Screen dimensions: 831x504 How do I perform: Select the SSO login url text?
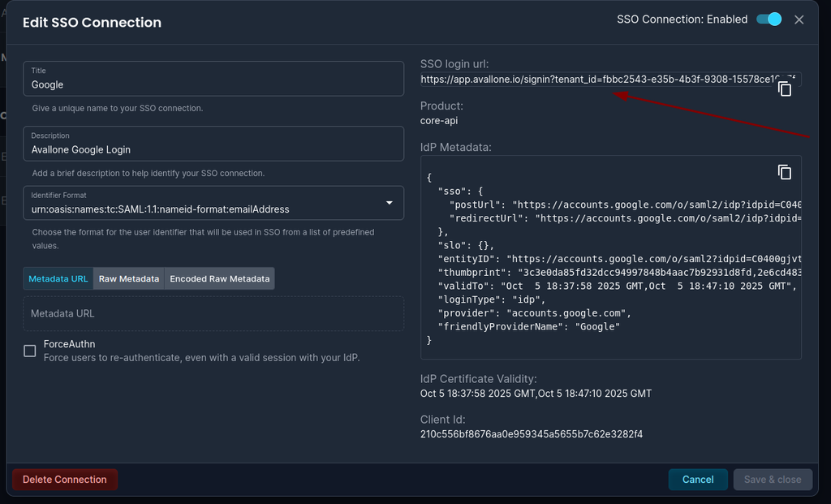(608, 80)
